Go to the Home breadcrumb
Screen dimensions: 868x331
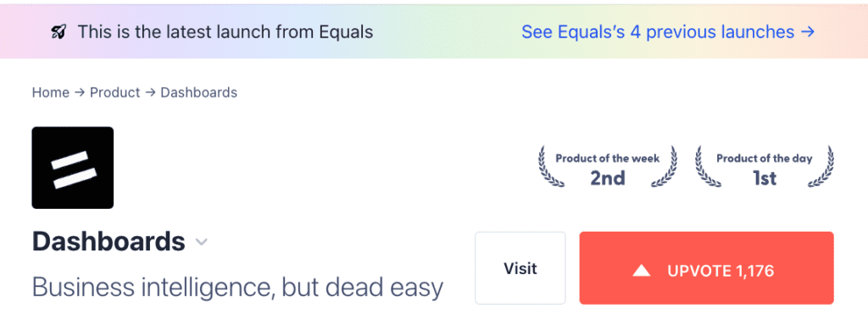[x=50, y=93]
